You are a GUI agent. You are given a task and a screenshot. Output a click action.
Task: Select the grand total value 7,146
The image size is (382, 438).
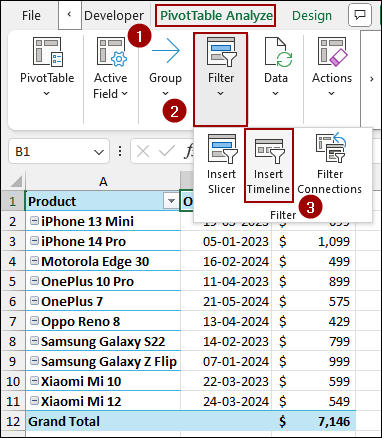pyautogui.click(x=314, y=421)
